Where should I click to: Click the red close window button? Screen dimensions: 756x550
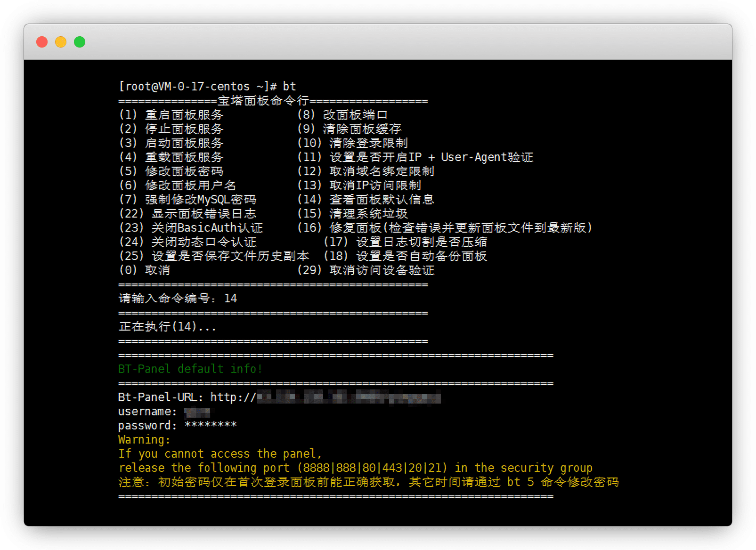pos(42,42)
